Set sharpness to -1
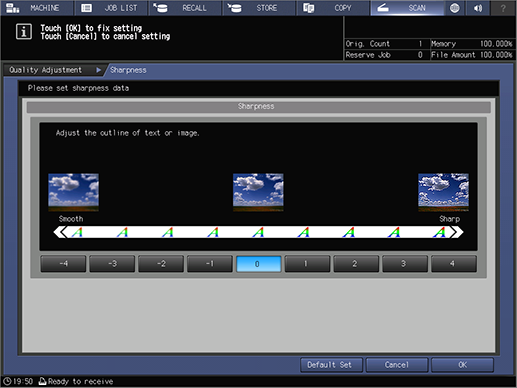 [x=210, y=264]
